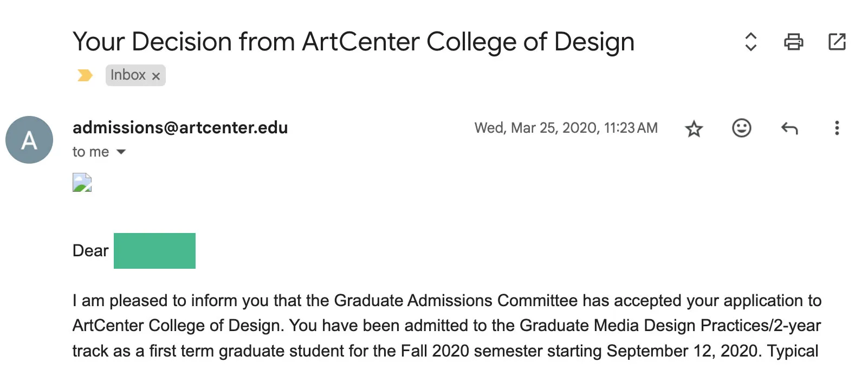Print this email with the printer icon
Viewport: 868px width, 369px height.
click(x=793, y=42)
